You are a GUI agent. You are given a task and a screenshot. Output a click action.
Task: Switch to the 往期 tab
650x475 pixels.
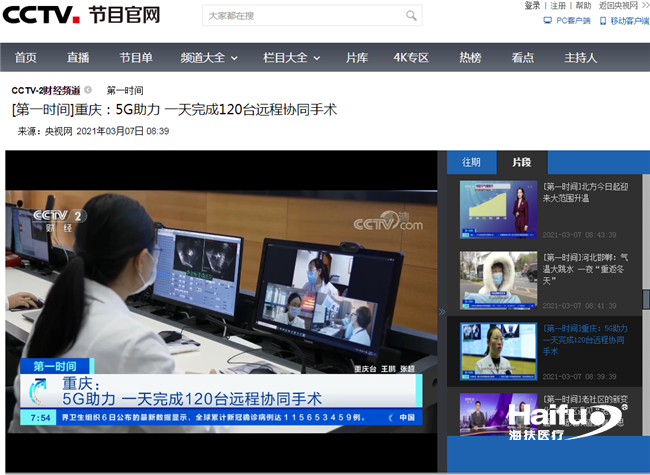(471, 162)
